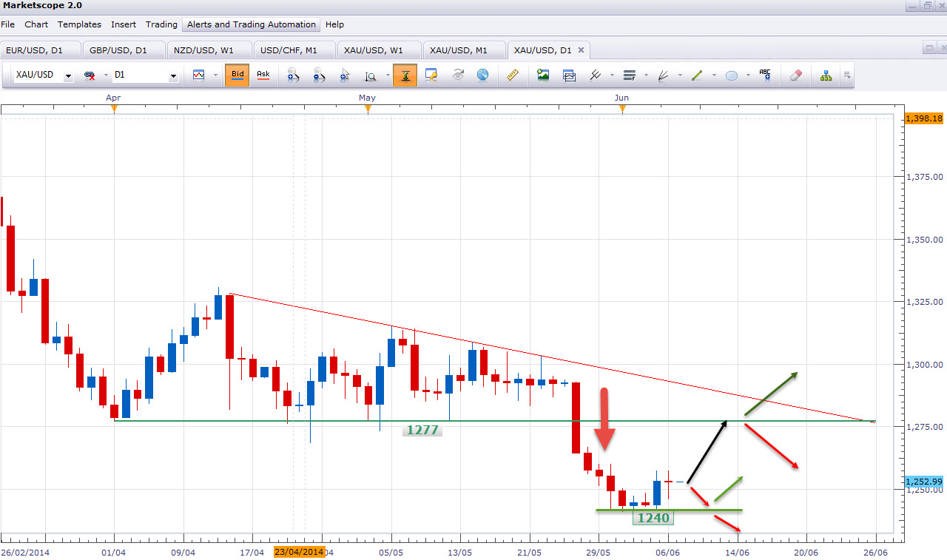Image resolution: width=947 pixels, height=560 pixels.
Task: Open the File menu
Action: [8, 24]
